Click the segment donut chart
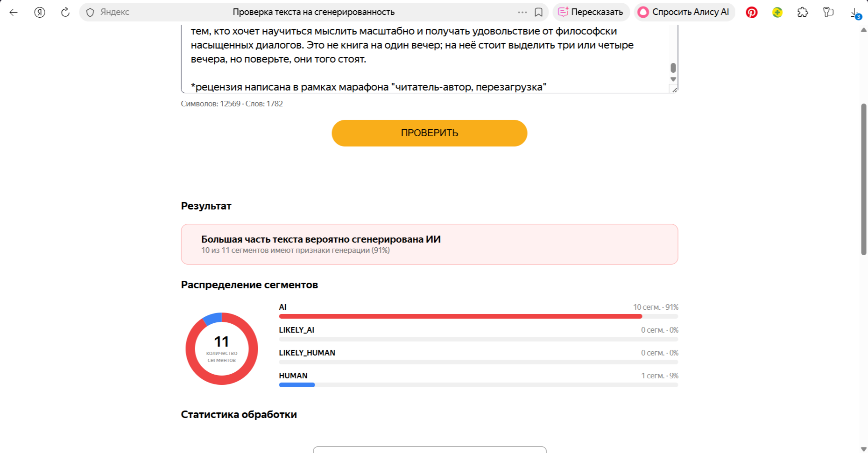The width and height of the screenshot is (868, 453). click(x=222, y=348)
